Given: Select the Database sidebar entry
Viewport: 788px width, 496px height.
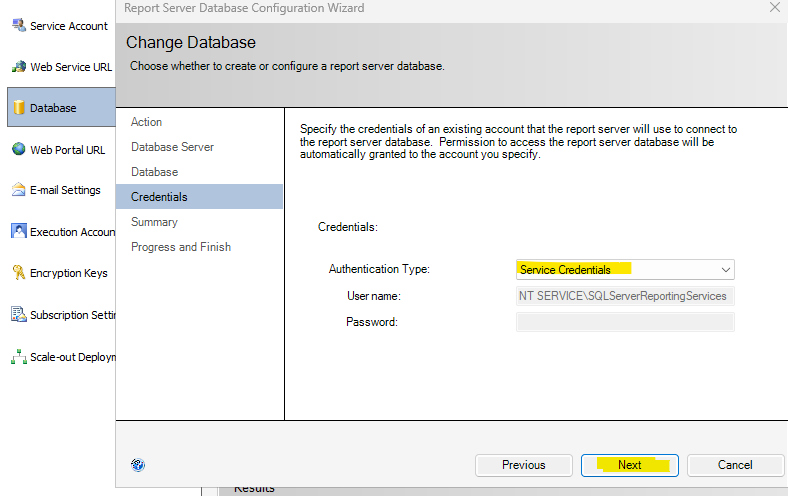Looking at the screenshot, I should 61,108.
